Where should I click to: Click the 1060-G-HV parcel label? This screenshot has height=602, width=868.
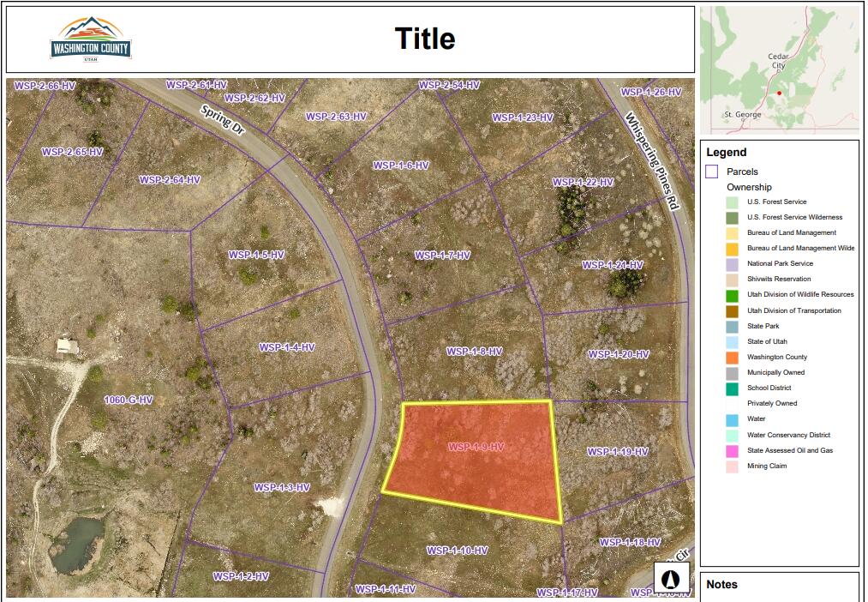(x=129, y=400)
